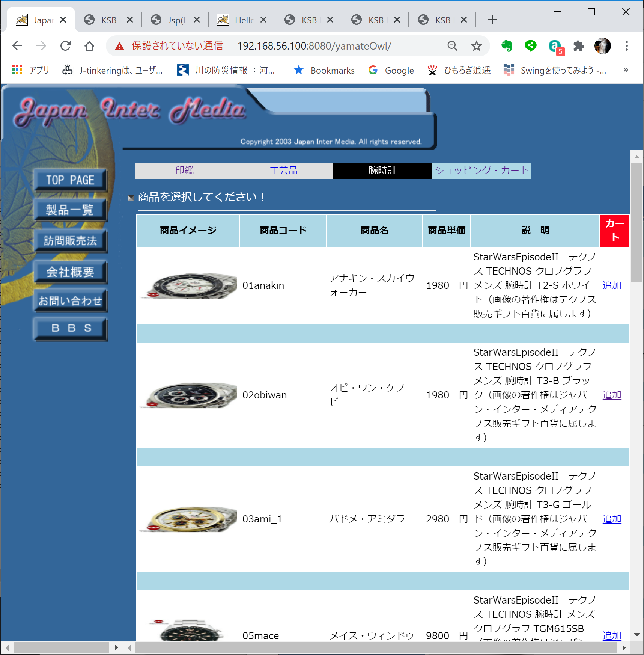Click the vertical scrollbar down arrow
Image resolution: width=644 pixels, height=655 pixels.
click(x=636, y=635)
